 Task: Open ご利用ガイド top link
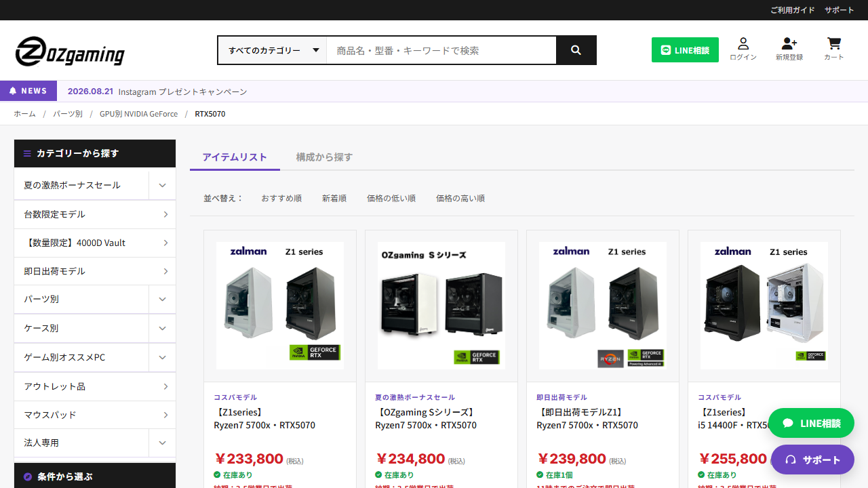click(x=793, y=10)
